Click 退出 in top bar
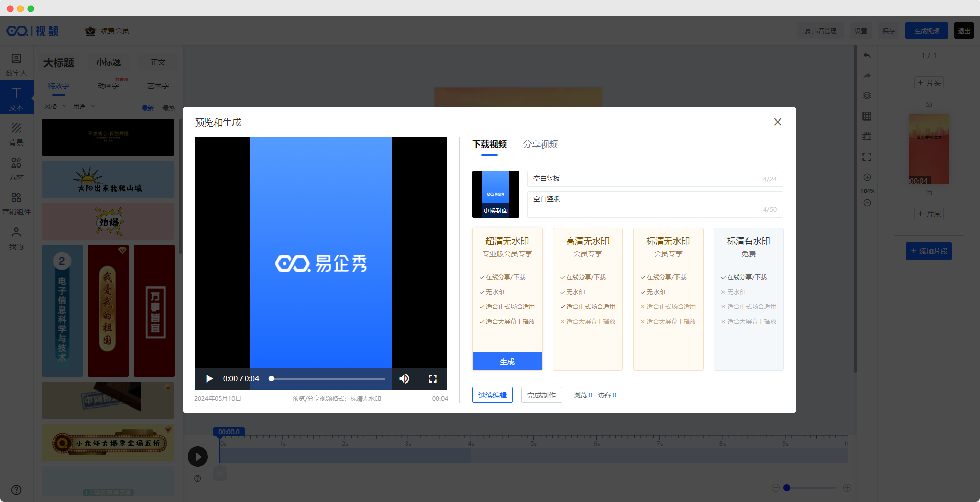The image size is (980, 502). point(964,31)
